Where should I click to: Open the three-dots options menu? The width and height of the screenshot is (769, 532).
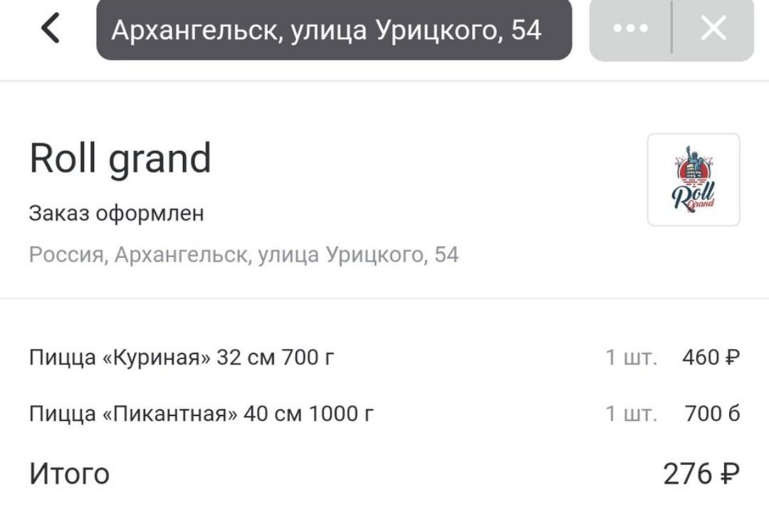coord(630,29)
